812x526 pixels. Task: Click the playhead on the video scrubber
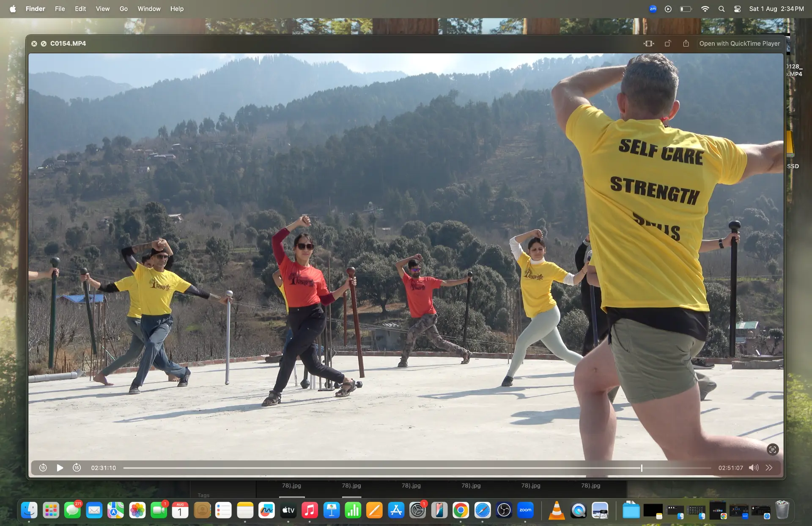pyautogui.click(x=642, y=468)
